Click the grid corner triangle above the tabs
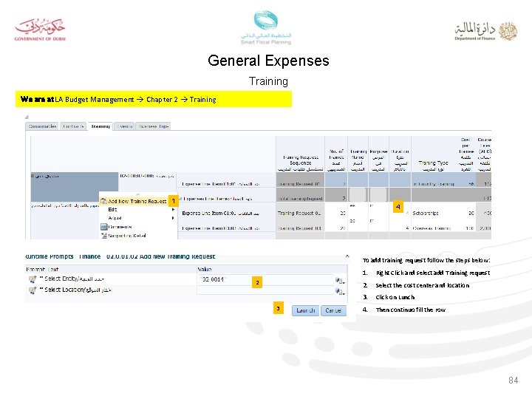The width and height of the screenshot is (532, 399). (x=27, y=117)
